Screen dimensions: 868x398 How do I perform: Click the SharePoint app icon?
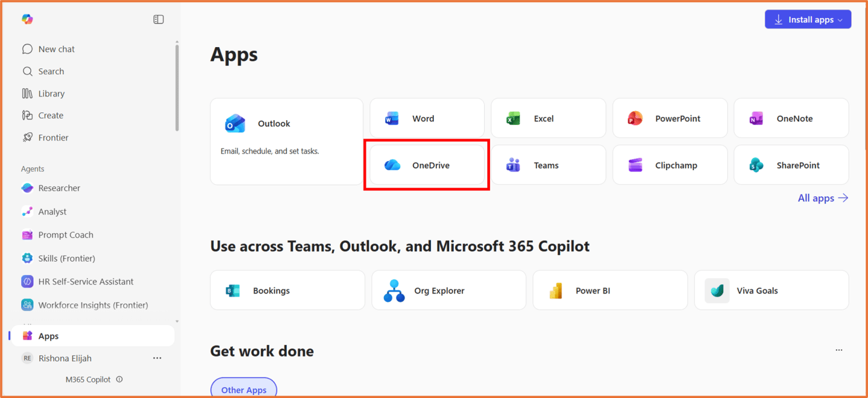pyautogui.click(x=756, y=165)
